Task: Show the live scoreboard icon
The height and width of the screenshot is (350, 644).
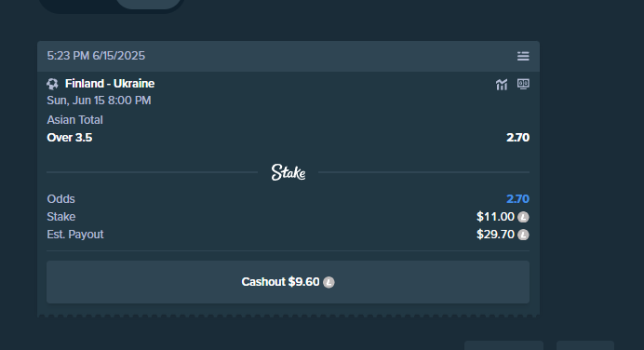Action: click(x=523, y=84)
